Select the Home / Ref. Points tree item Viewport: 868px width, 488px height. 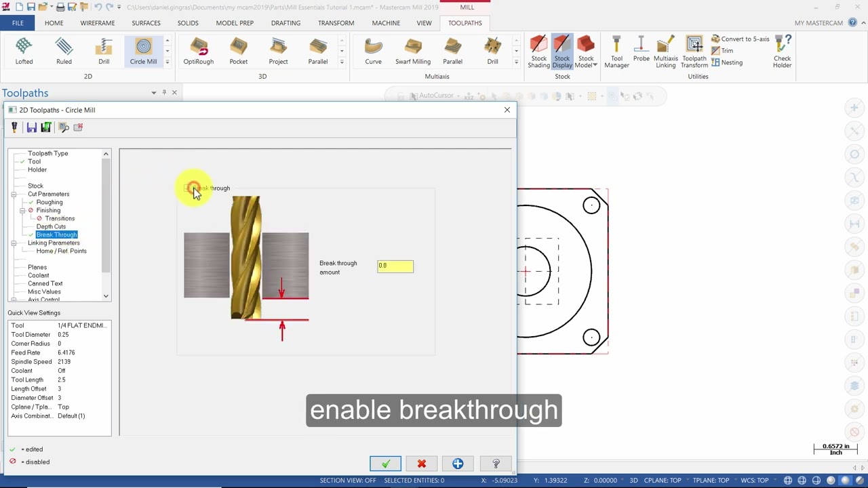(x=61, y=251)
